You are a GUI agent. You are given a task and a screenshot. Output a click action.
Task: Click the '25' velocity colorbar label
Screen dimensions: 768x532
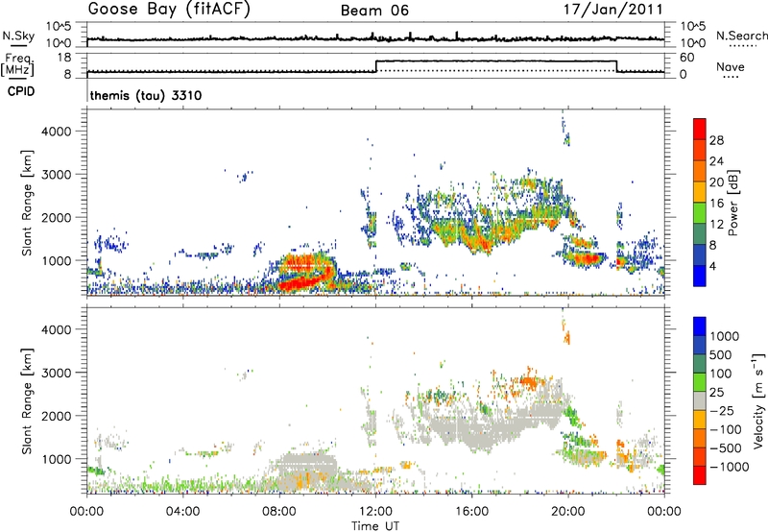coord(717,393)
